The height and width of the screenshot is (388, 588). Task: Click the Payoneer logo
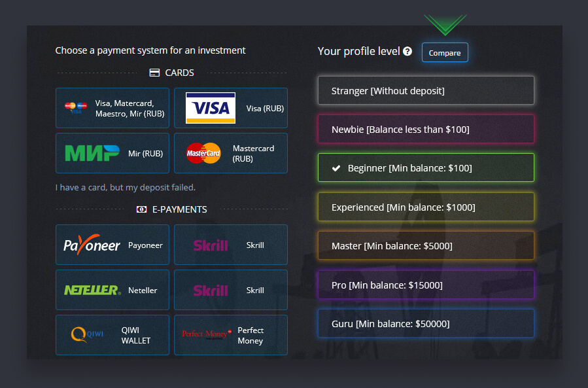pos(92,245)
